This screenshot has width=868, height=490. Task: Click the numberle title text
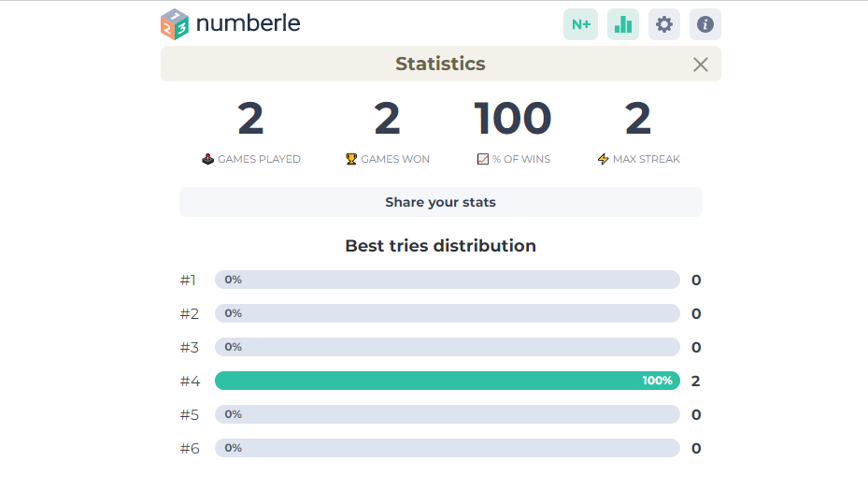pos(249,23)
